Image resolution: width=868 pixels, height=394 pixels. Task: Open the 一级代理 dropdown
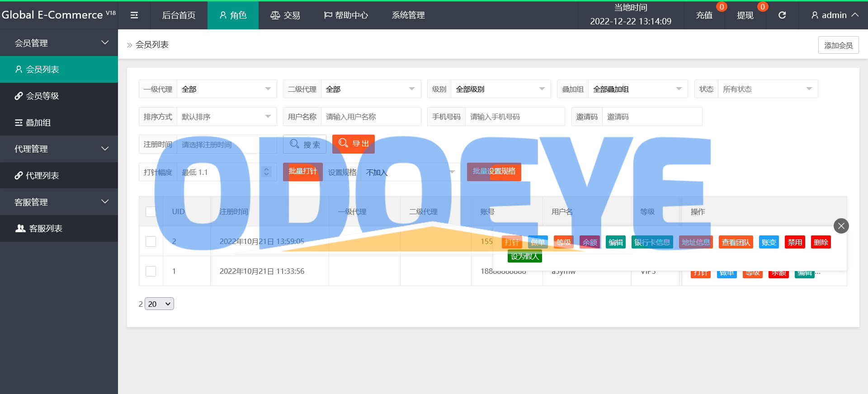click(226, 89)
